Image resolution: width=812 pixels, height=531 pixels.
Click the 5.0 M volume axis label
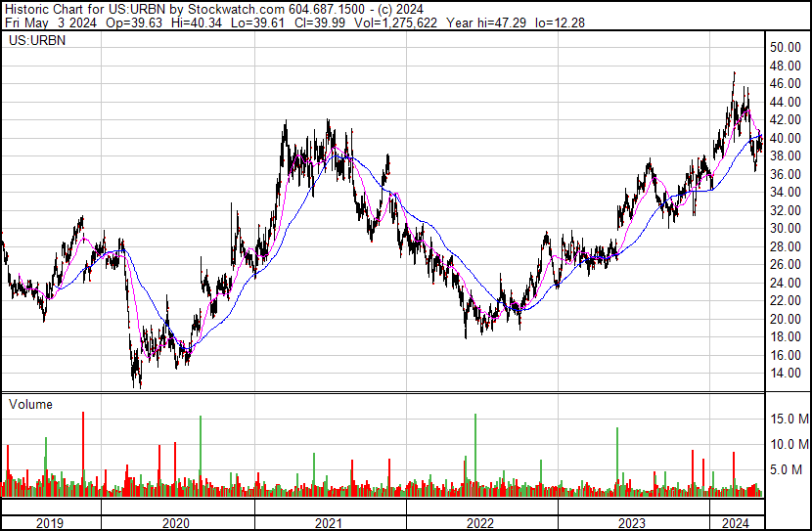pos(787,469)
